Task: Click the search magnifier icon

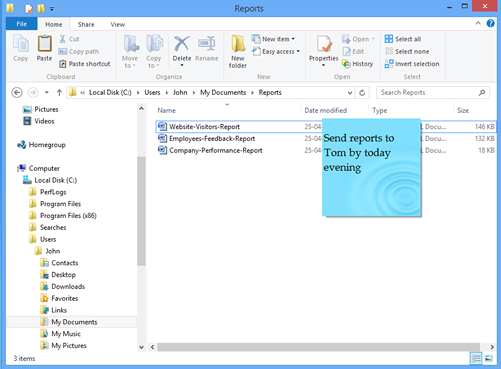Action: 482,92
